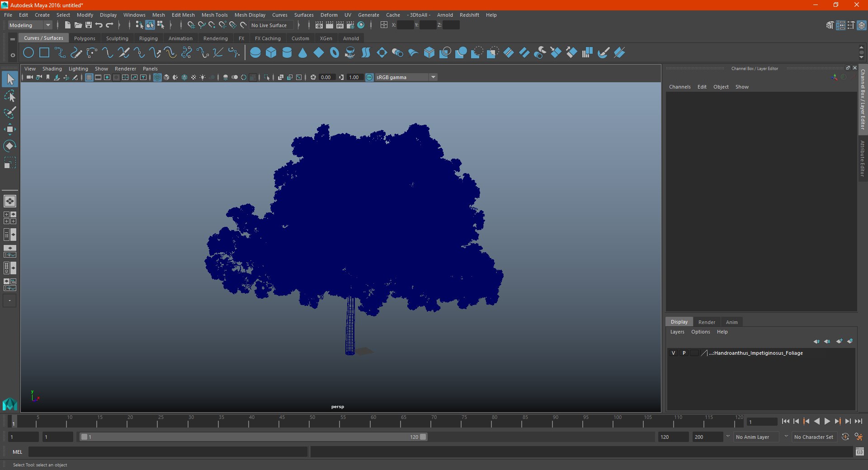Click the undo arrow icon
This screenshot has width=868, height=470.
tap(99, 25)
